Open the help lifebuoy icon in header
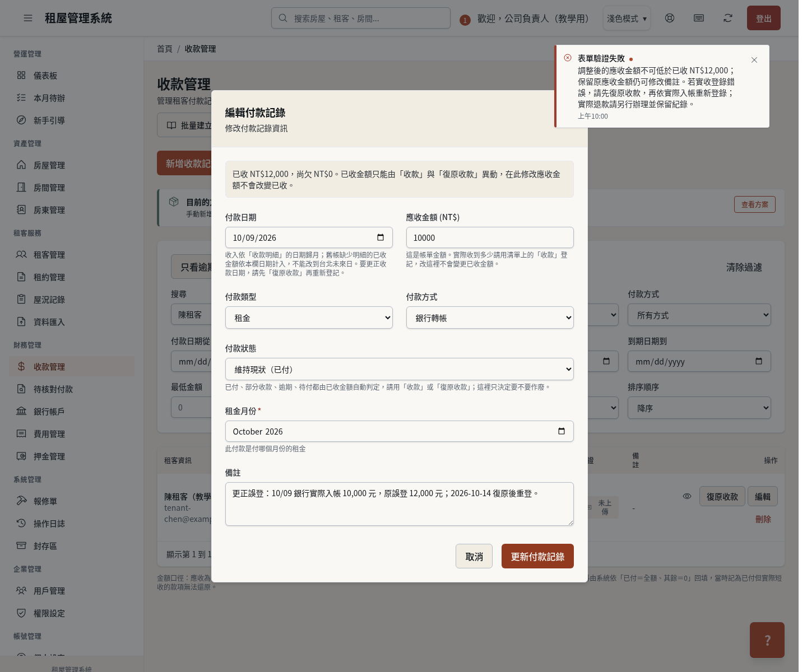 pos(670,18)
